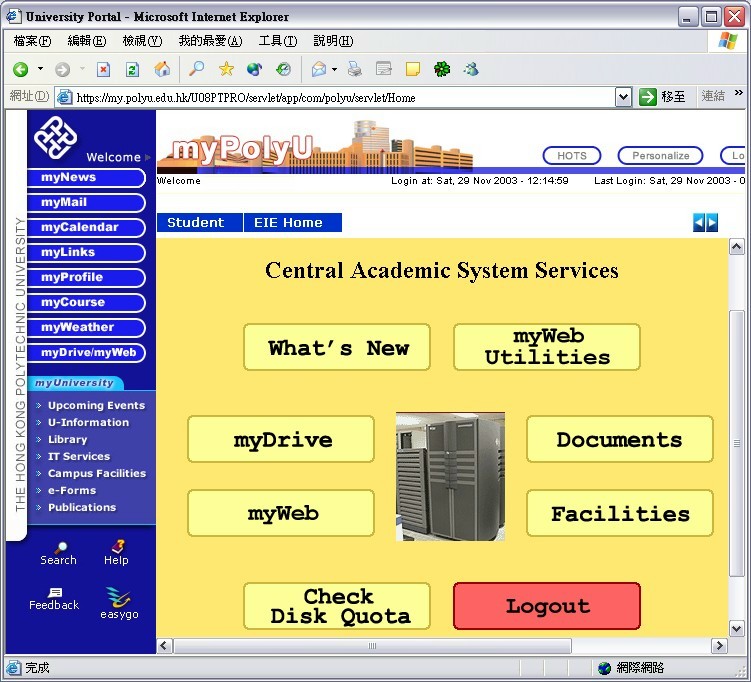Click the PolyU logo in sidebar
The height and width of the screenshot is (682, 751).
coord(56,137)
